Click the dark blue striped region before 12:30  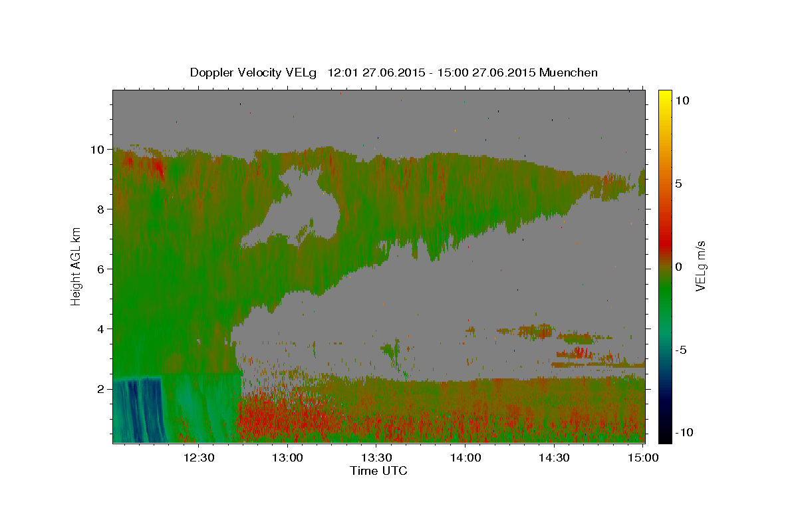click(x=138, y=410)
